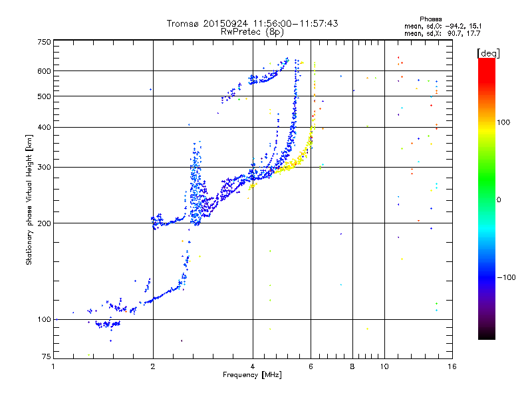This screenshot has height=399, width=532.
Task: Click the 'Phases' header text
Action: (x=430, y=19)
